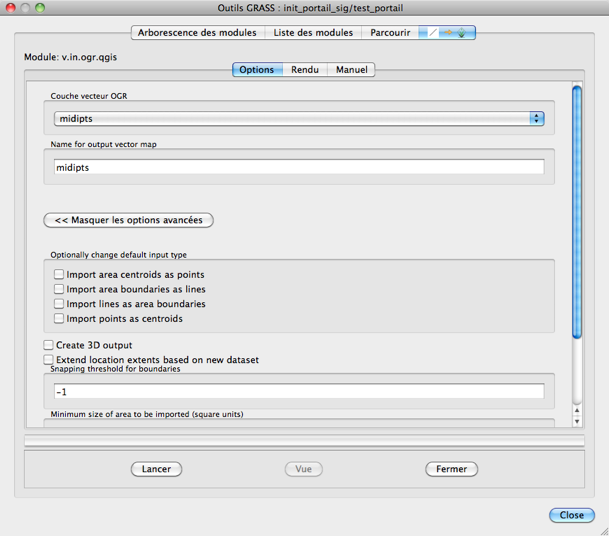Check Import area boundaries as lines
This screenshot has height=536, width=609.
coord(59,289)
